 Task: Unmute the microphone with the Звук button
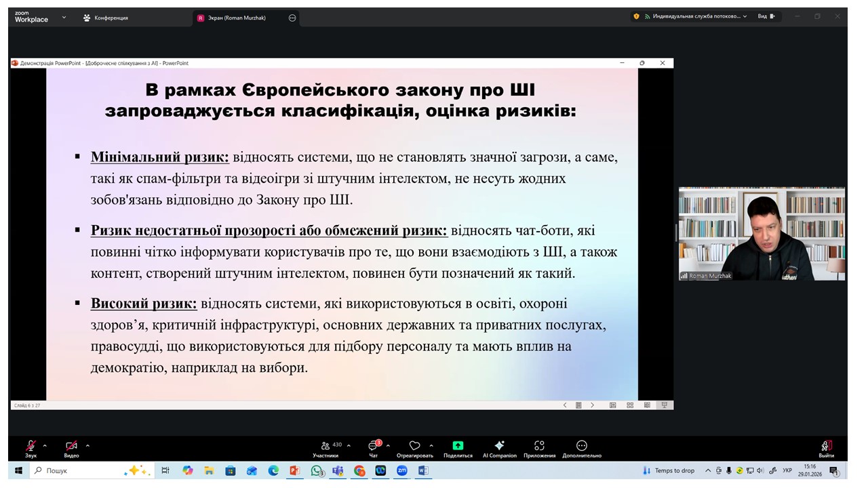coord(31,446)
